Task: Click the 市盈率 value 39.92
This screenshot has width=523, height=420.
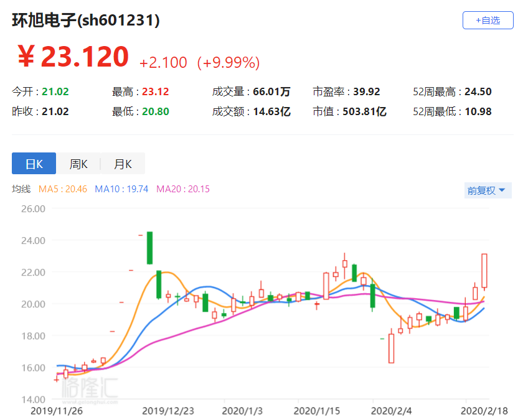Action: 367,91
